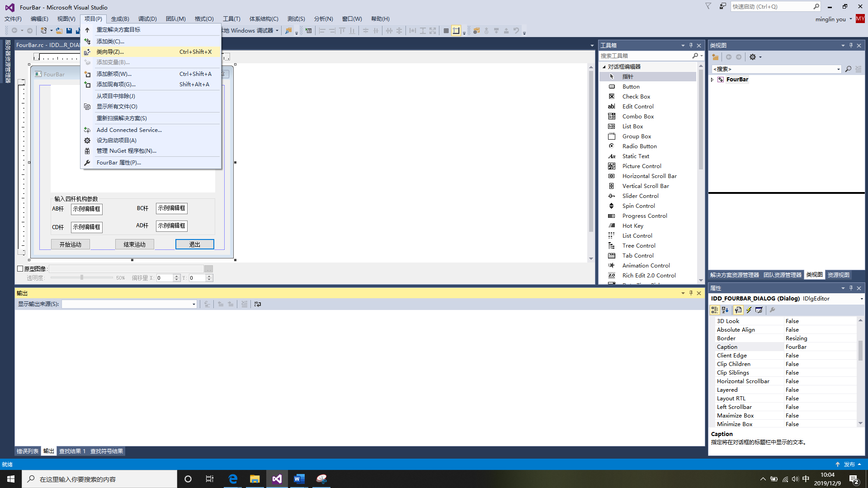Pick the Check Box toolbox item

pyautogui.click(x=636, y=96)
